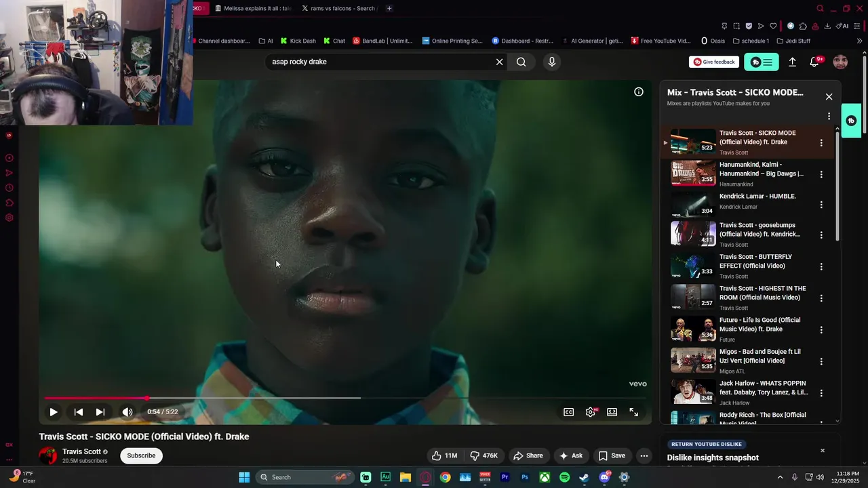This screenshot has height=488, width=868.
Task: Click Give feedback button
Action: click(x=714, y=62)
